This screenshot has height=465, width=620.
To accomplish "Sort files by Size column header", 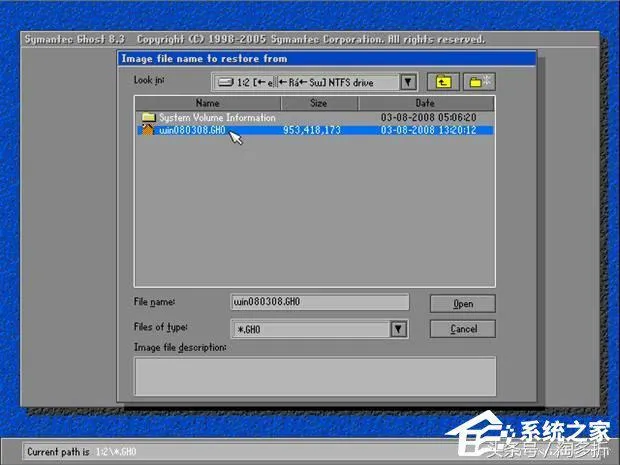I will (319, 103).
